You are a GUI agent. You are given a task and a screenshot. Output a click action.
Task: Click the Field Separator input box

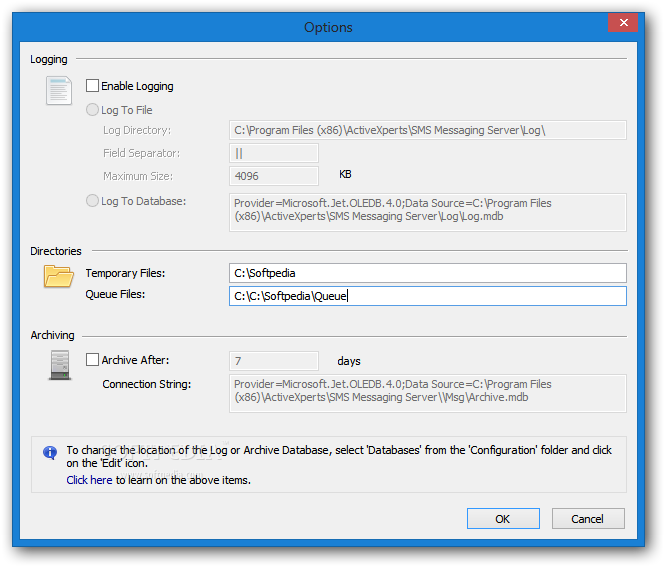[x=274, y=153]
